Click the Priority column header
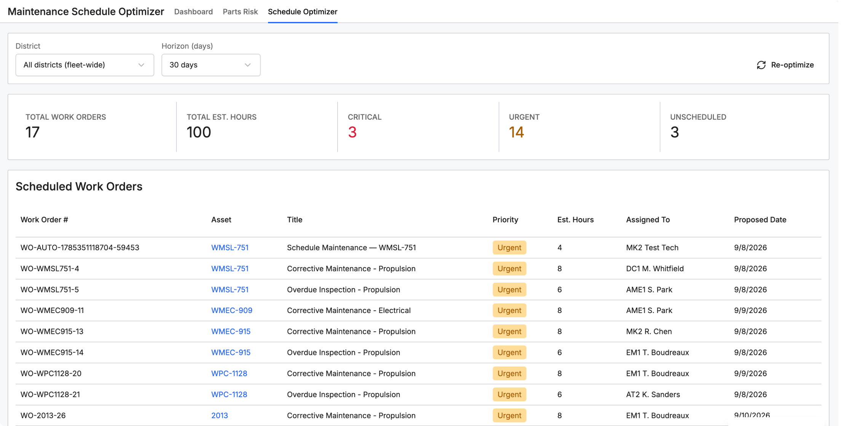This screenshot has height=426, width=868. tap(505, 219)
